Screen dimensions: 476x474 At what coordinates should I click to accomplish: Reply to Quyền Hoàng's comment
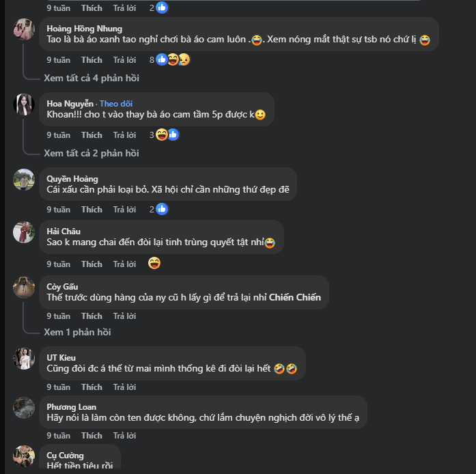[x=124, y=209]
